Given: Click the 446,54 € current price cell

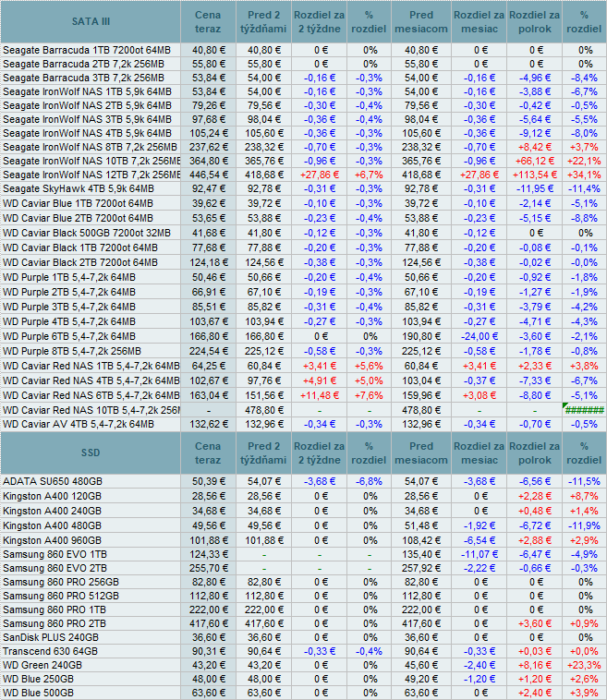Looking at the screenshot, I should pos(208,175).
